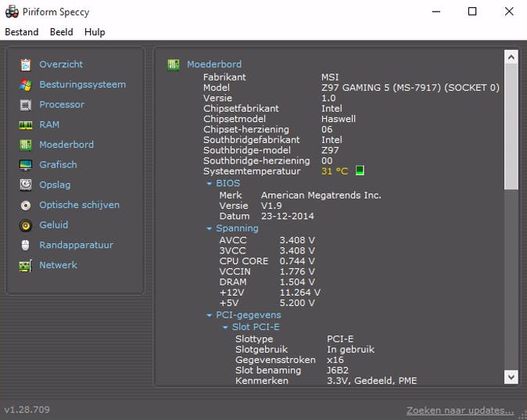527x420 pixels.
Task: Click the Moederbord heading in details pane
Action: coord(214,64)
